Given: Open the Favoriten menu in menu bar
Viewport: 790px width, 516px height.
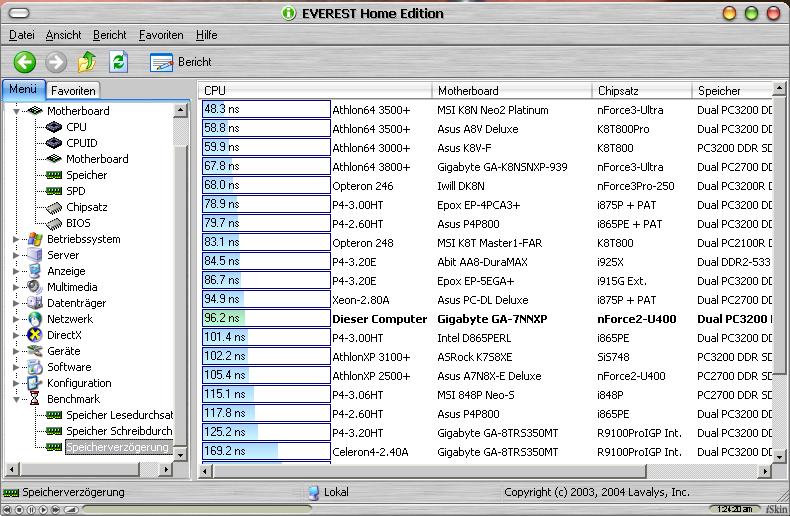Looking at the screenshot, I should 161,35.
